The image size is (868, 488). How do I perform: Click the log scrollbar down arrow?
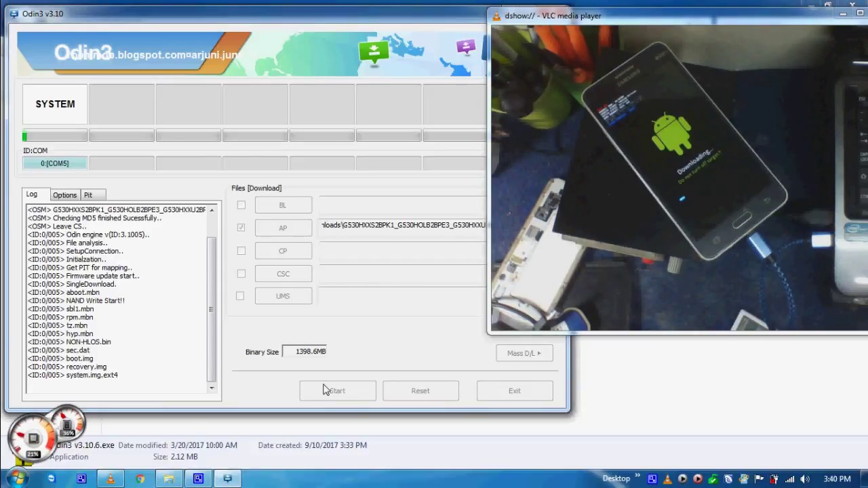tap(212, 388)
